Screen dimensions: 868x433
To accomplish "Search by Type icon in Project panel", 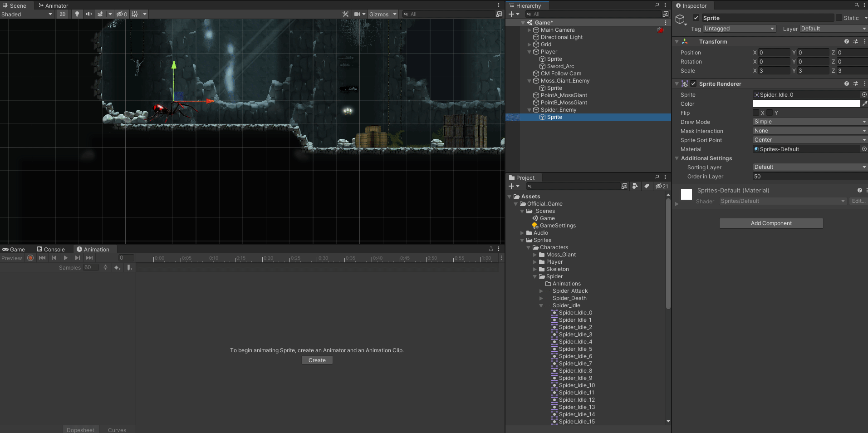I will (635, 186).
